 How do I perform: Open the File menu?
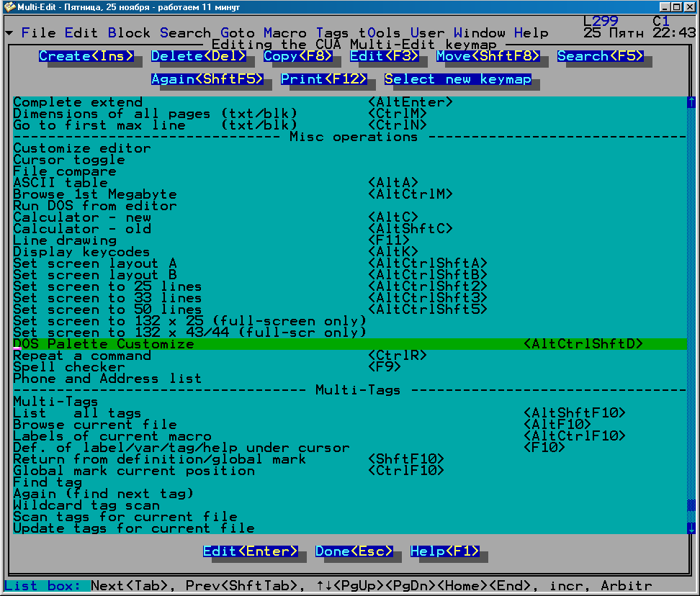pos(38,33)
